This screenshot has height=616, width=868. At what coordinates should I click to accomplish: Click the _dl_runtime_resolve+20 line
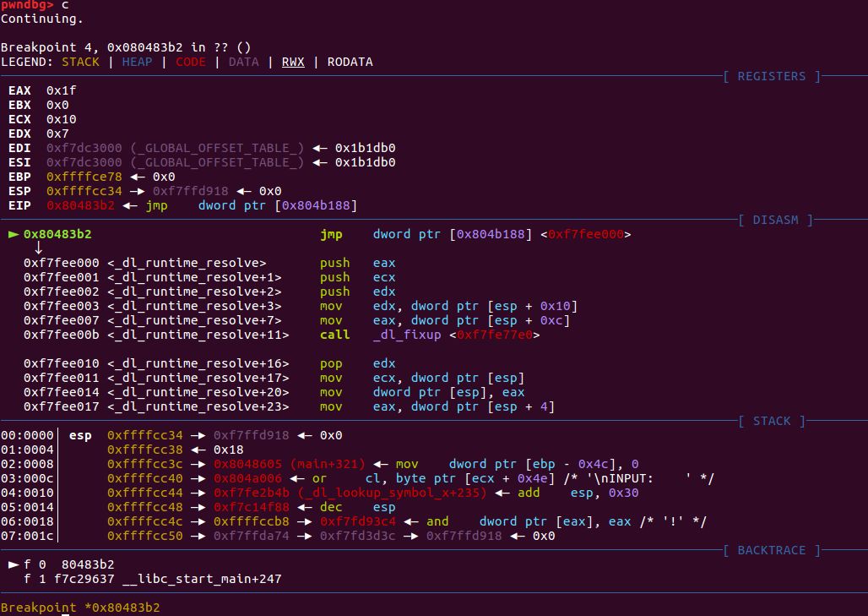point(274,393)
